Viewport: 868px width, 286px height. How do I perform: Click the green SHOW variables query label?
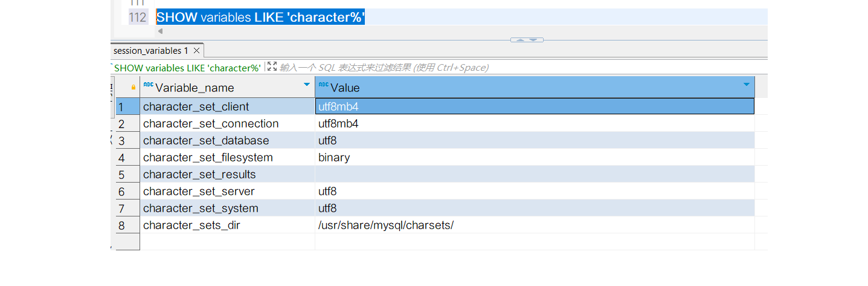(x=187, y=68)
